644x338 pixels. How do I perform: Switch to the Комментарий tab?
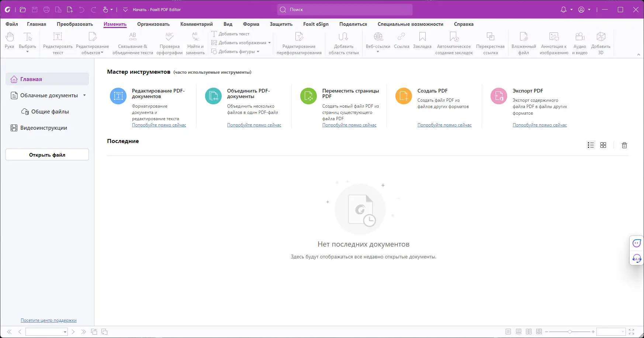coord(197,24)
